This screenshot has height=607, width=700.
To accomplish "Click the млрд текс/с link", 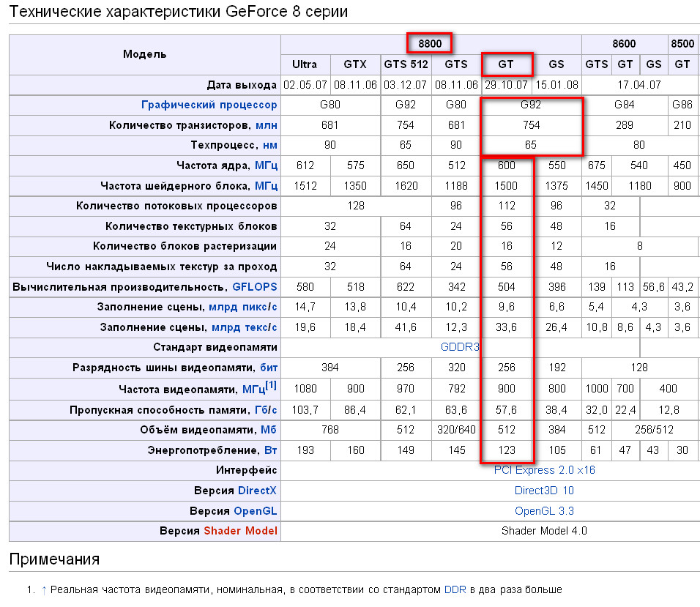I will pos(245,327).
